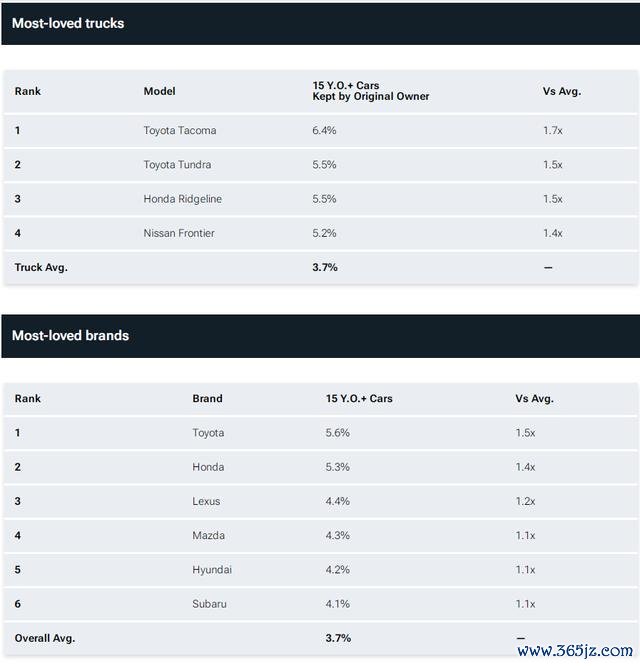Click the Brand column header

(207, 398)
